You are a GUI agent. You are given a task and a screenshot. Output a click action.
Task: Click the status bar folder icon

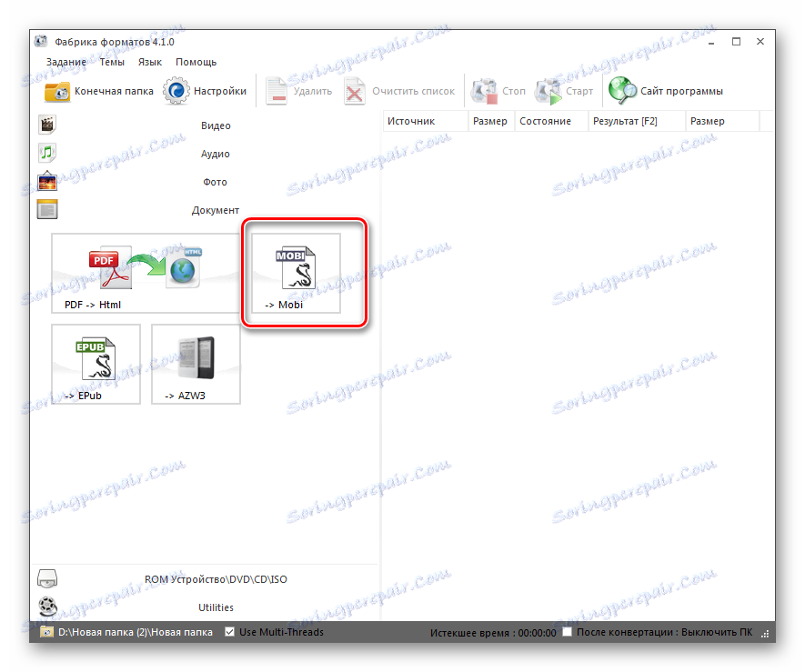[x=46, y=632]
